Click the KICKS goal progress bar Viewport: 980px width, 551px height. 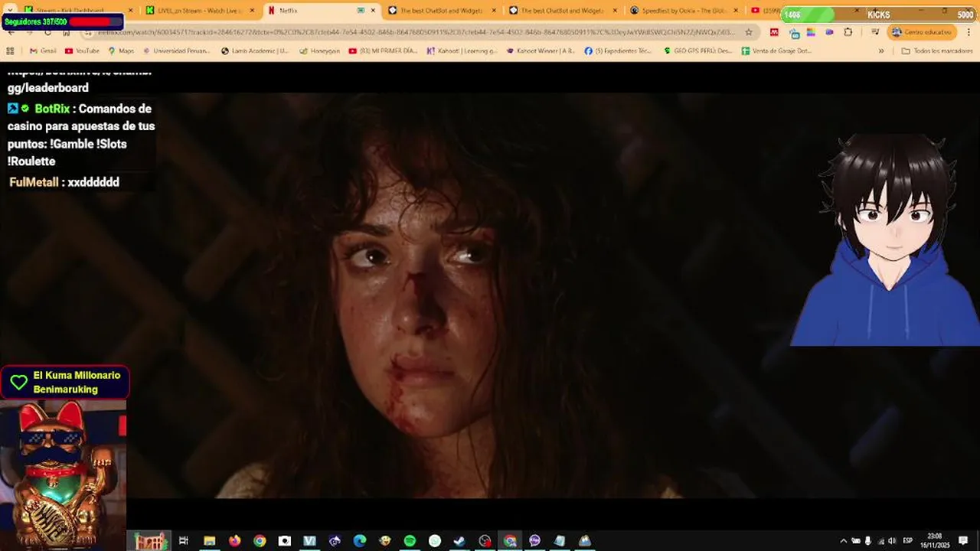[879, 14]
